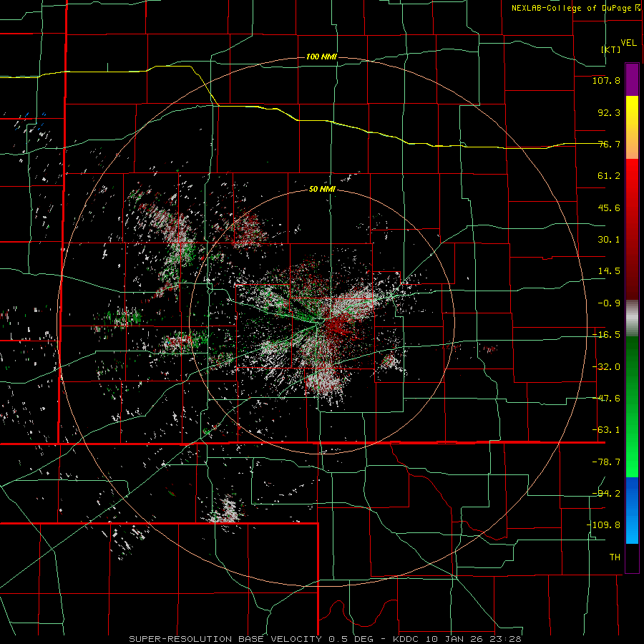Click the 100 NMI range ring label
Screen dimensions: 644x644
point(321,57)
